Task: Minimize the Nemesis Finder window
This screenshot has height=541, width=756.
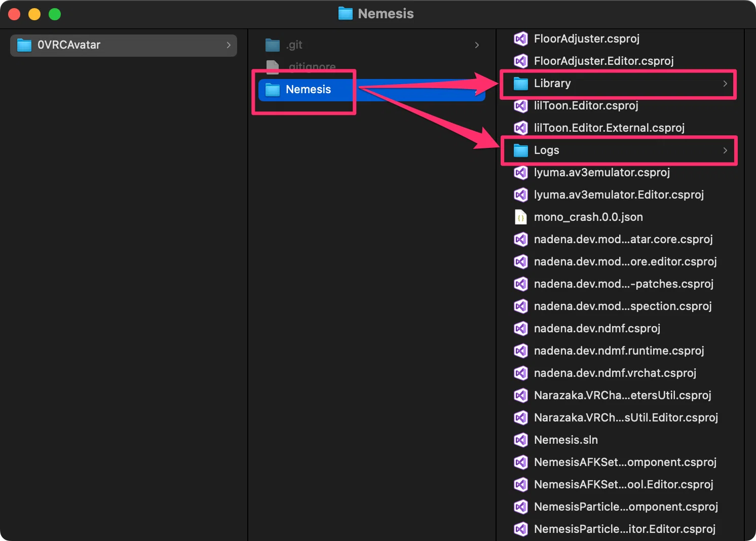Action: [x=34, y=14]
